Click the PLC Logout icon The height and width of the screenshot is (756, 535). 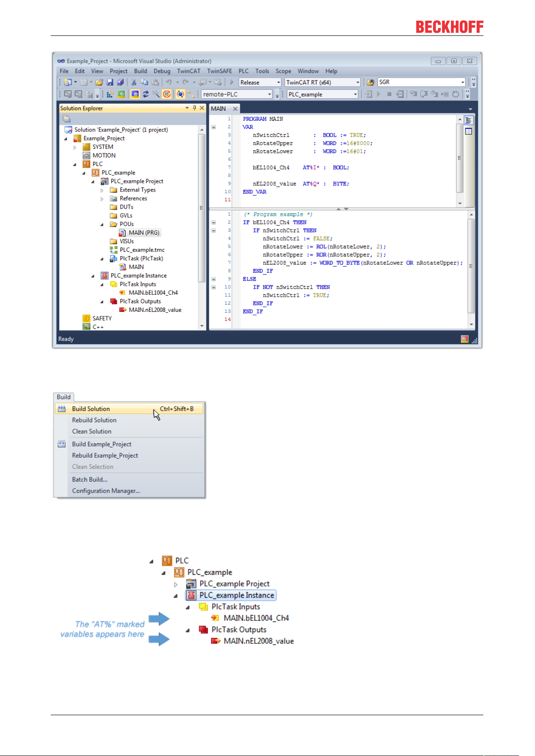pos(400,94)
